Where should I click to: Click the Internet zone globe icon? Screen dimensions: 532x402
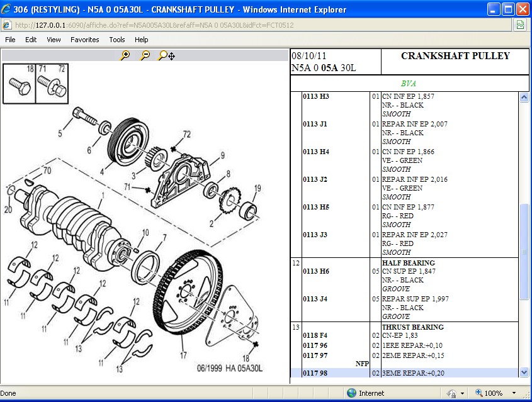(351, 393)
